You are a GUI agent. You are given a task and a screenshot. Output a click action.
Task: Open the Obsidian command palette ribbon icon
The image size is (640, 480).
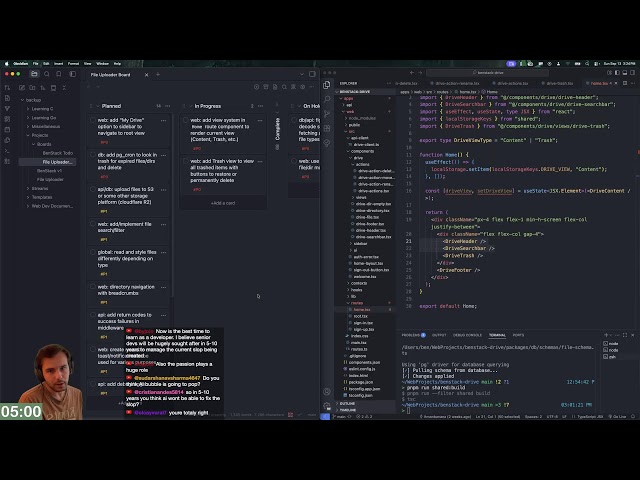7,151
